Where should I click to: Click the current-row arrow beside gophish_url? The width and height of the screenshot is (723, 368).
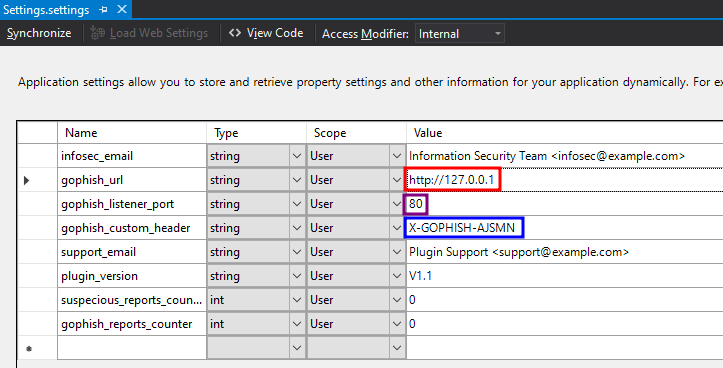tap(27, 180)
